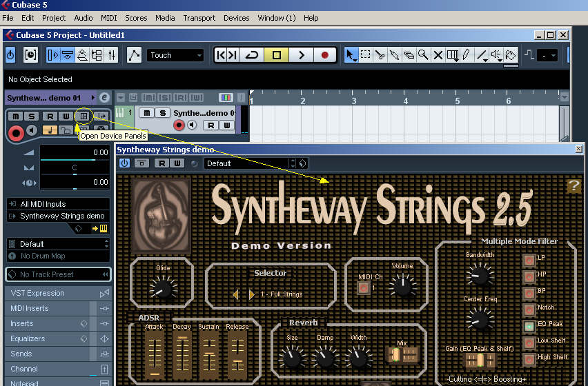Select the Line tool
The height and width of the screenshot is (386, 588).
coord(481,55)
